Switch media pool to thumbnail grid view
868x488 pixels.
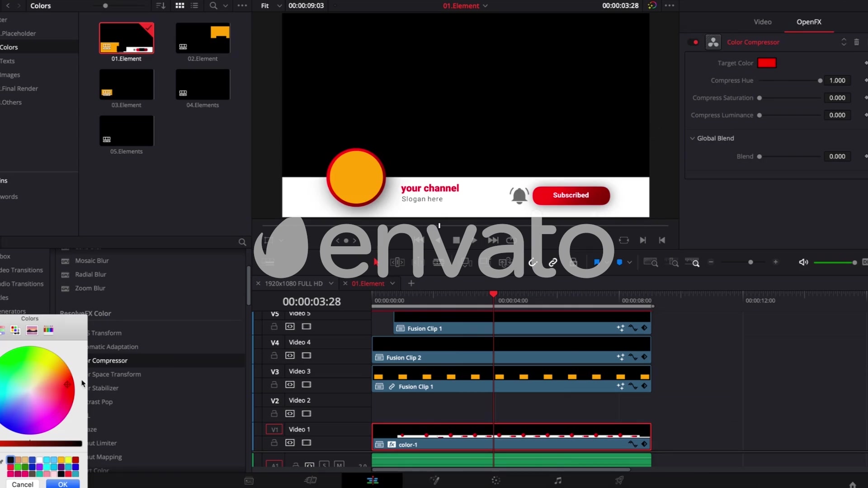coord(179,6)
